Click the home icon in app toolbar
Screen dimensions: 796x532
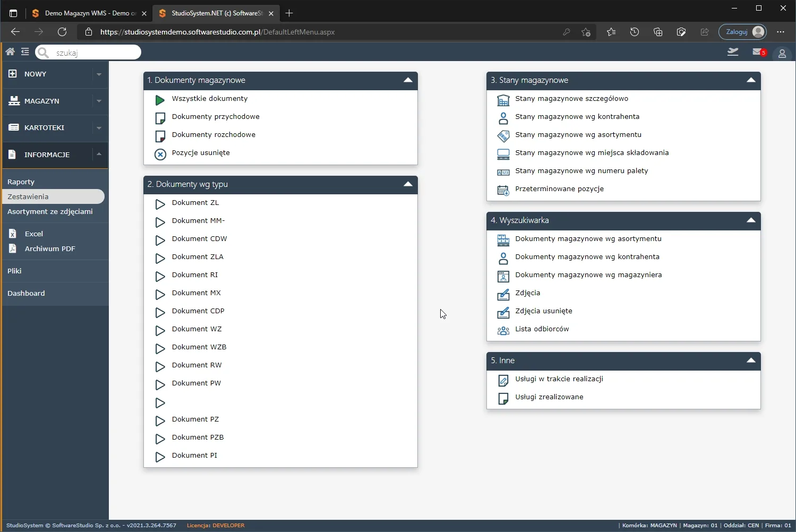click(x=10, y=52)
